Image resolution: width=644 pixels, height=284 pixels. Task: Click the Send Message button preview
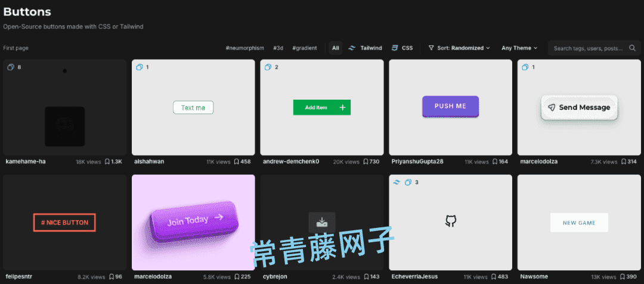tap(579, 107)
